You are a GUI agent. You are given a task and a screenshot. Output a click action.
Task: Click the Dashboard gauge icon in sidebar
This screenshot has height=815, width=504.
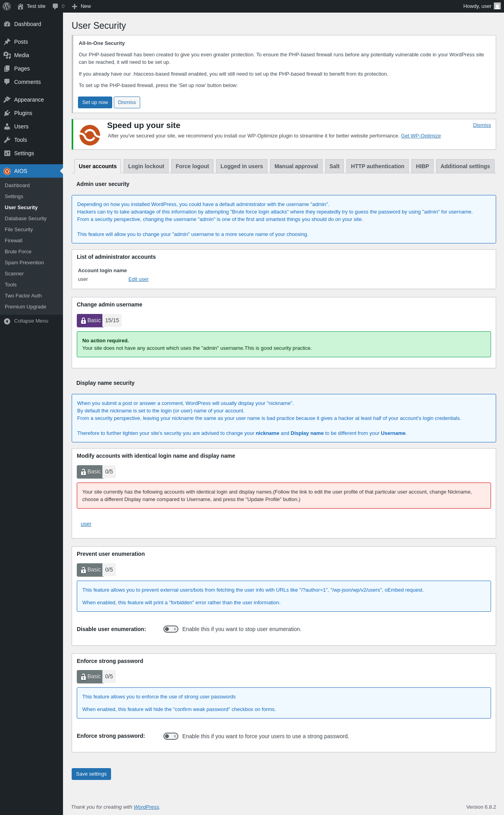[x=7, y=24]
